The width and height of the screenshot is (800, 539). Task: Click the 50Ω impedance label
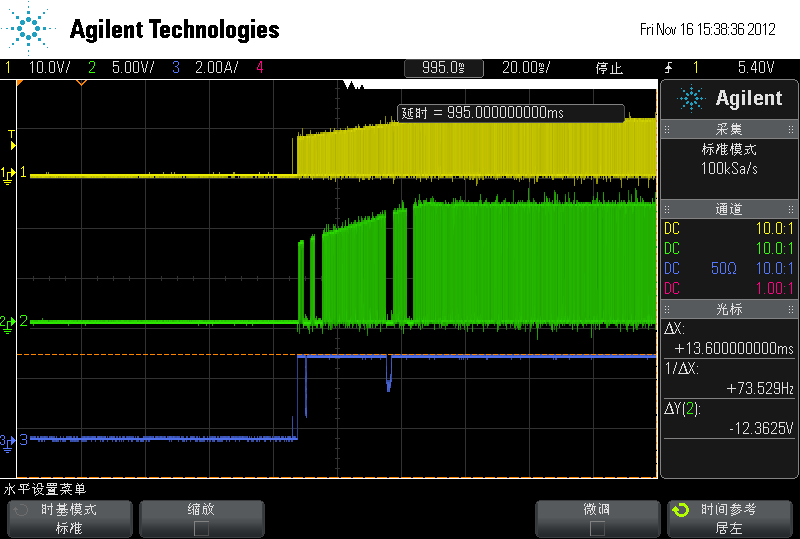[x=723, y=268]
